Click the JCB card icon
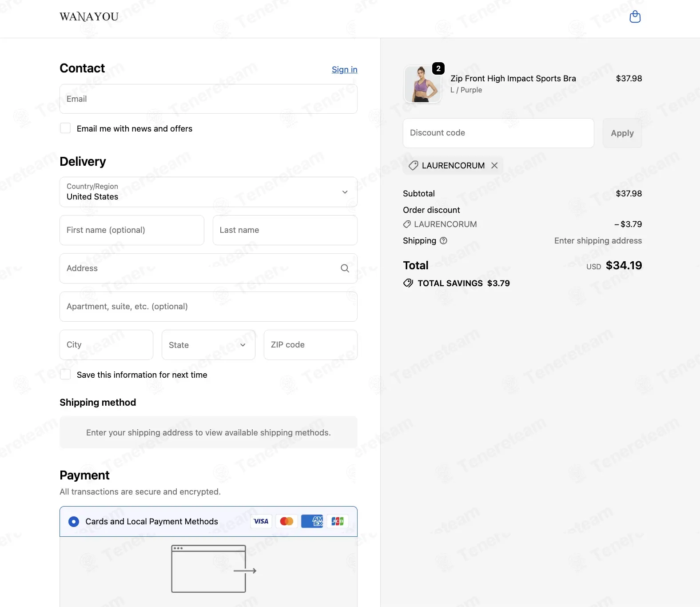 click(x=338, y=521)
